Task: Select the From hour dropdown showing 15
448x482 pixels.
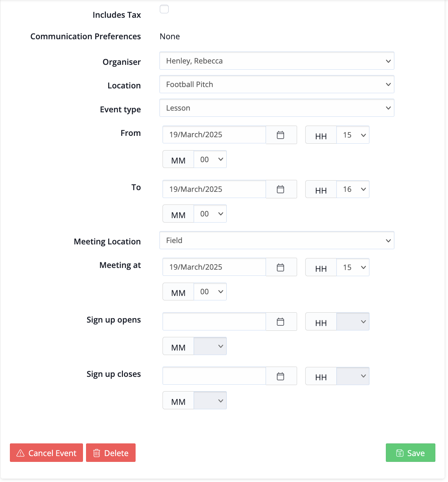Action: pos(353,135)
